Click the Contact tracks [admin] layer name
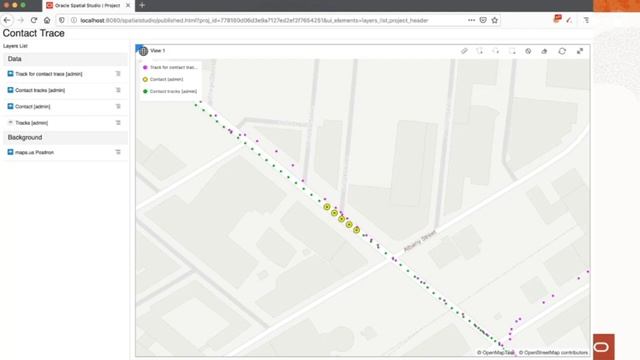Screen dimensions: 640x360 [x=40, y=90]
